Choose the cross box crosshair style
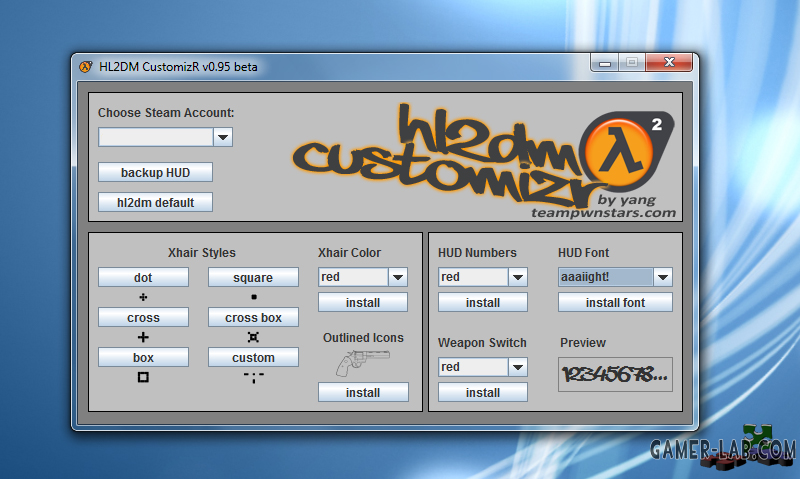 (253, 317)
